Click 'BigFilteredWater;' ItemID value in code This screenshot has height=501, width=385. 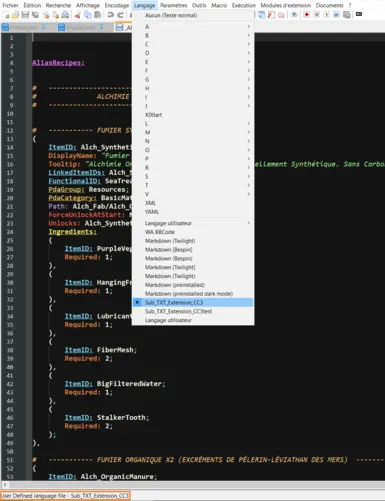point(131,384)
